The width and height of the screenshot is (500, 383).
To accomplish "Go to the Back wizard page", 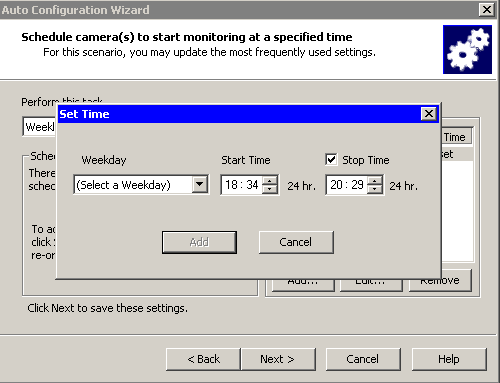I will (203, 359).
